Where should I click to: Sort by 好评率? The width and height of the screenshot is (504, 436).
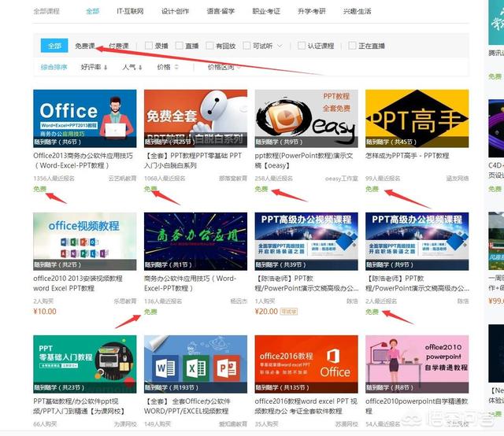tap(94, 67)
